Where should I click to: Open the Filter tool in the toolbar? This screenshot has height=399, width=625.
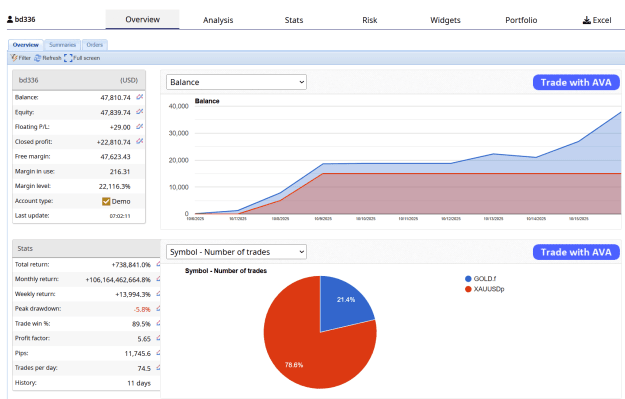[21, 58]
